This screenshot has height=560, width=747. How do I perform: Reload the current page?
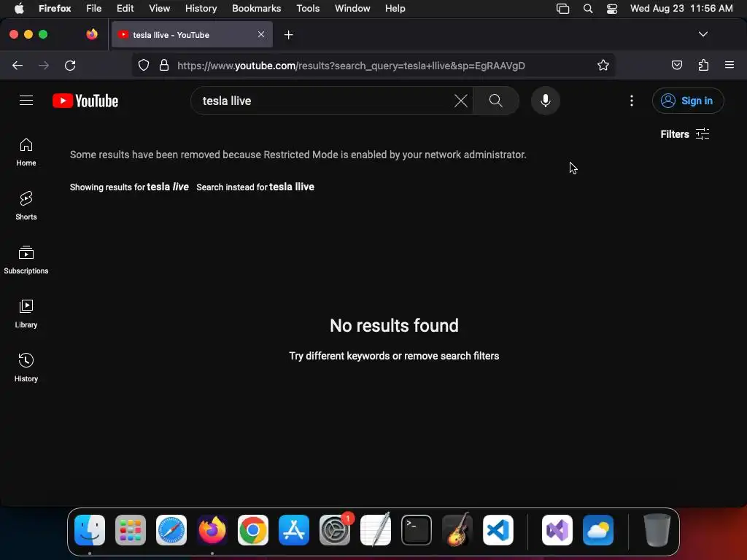pyautogui.click(x=70, y=65)
